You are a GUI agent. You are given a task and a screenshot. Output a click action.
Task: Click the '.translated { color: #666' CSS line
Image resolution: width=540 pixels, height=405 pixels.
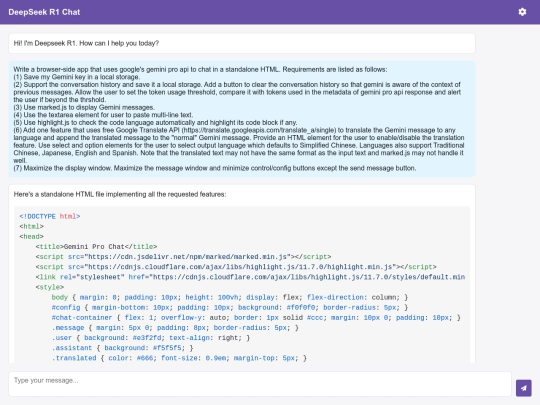[x=179, y=358]
